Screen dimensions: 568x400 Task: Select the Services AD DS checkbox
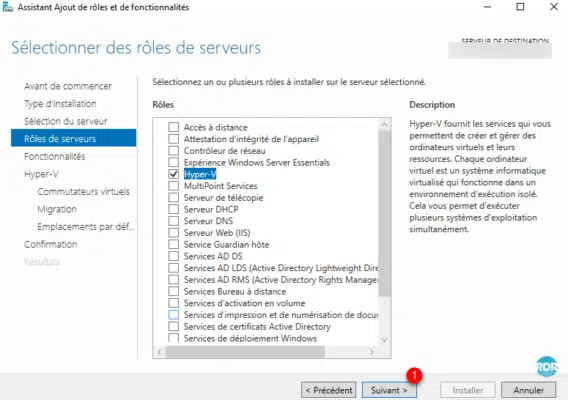point(174,256)
